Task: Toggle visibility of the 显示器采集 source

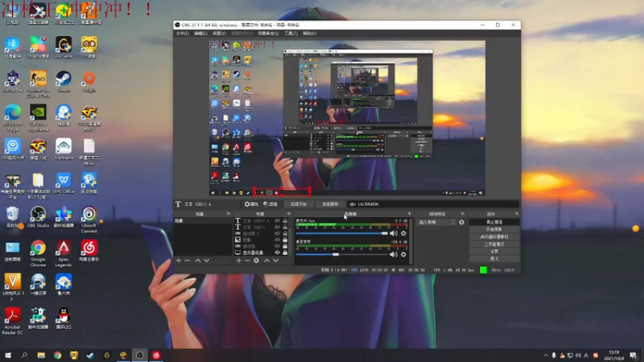Action: click(278, 253)
